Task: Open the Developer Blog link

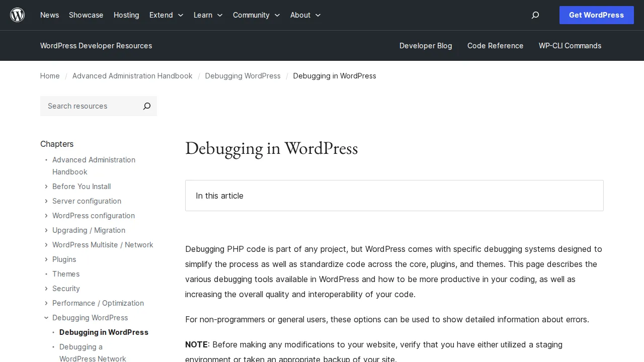Action: [426, 46]
